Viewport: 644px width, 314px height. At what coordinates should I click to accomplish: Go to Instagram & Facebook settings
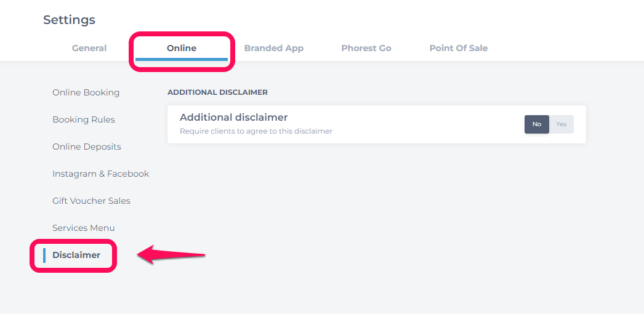(x=100, y=174)
